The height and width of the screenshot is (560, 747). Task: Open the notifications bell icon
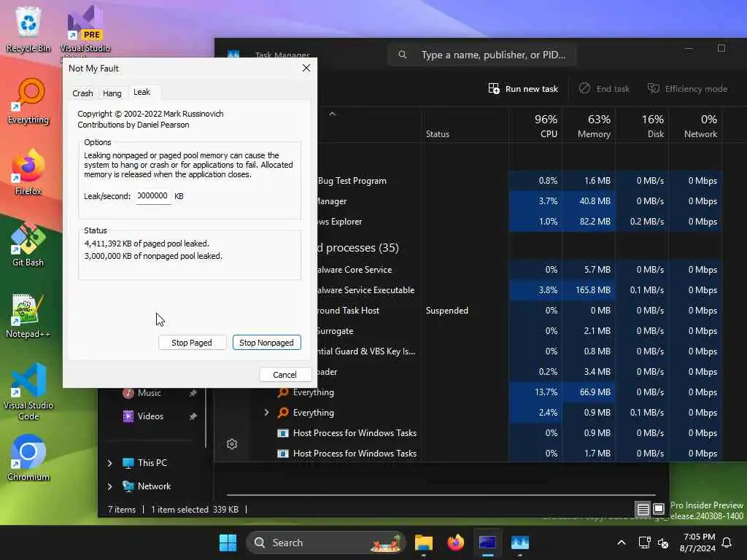click(x=727, y=542)
